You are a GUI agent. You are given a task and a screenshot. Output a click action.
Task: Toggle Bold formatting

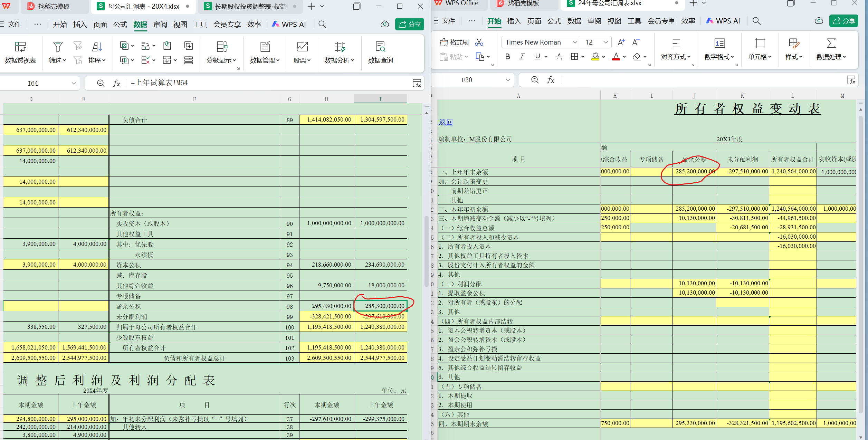(507, 57)
